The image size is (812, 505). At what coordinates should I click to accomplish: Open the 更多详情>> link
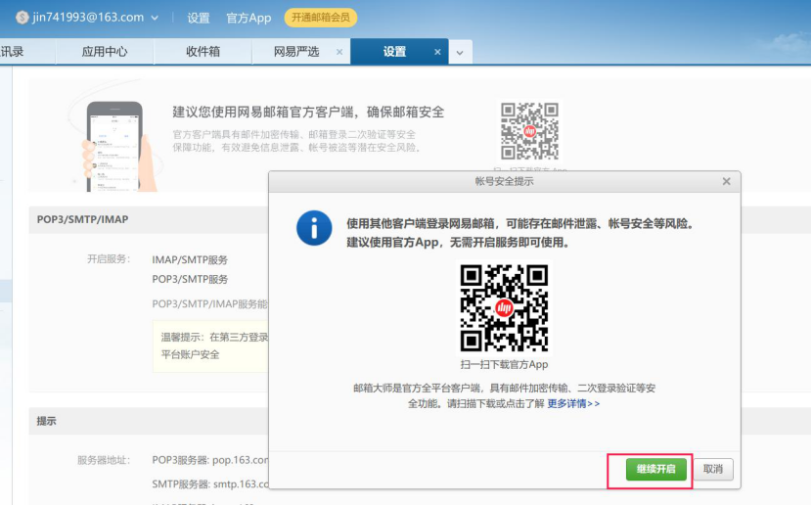pos(573,403)
